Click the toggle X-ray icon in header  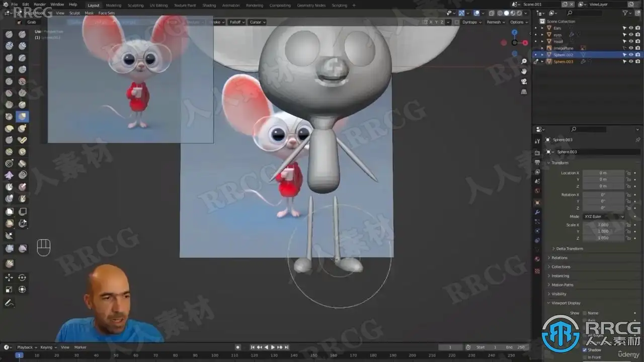[491, 14]
